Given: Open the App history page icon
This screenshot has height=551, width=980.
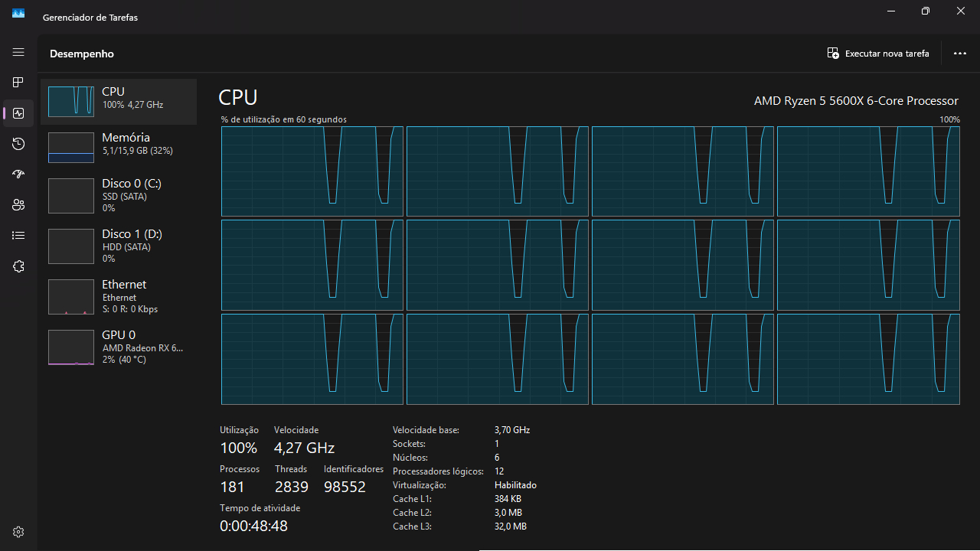Looking at the screenshot, I should tap(18, 144).
